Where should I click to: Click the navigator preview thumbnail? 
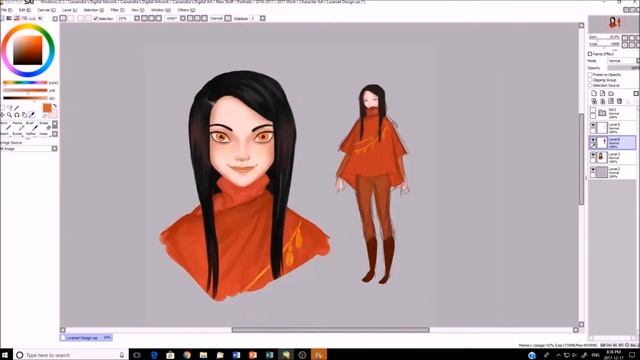pos(614,23)
